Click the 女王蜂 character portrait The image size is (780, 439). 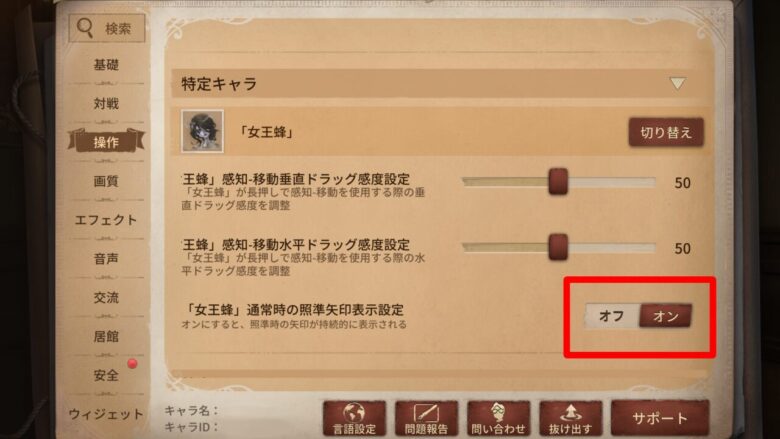click(x=202, y=131)
